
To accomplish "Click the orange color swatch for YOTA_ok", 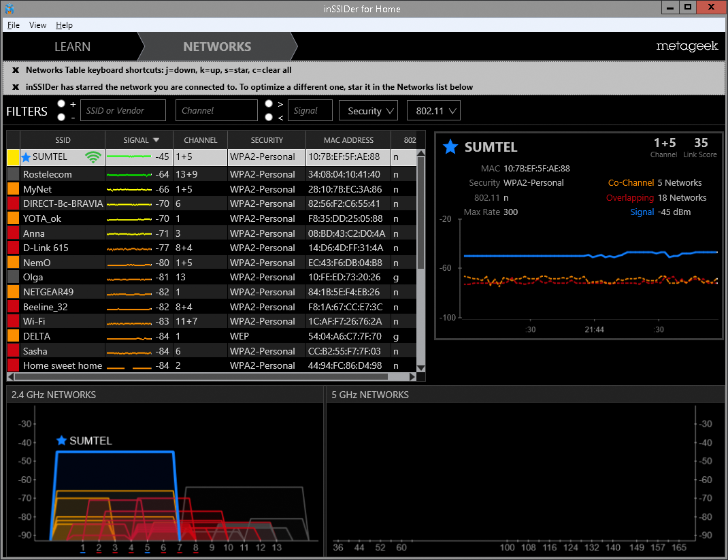I will (14, 218).
